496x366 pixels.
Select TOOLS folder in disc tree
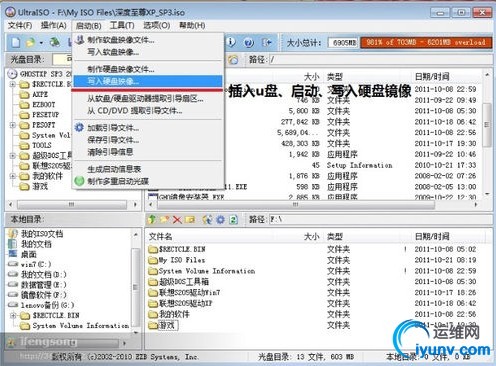pyautogui.click(x=42, y=145)
